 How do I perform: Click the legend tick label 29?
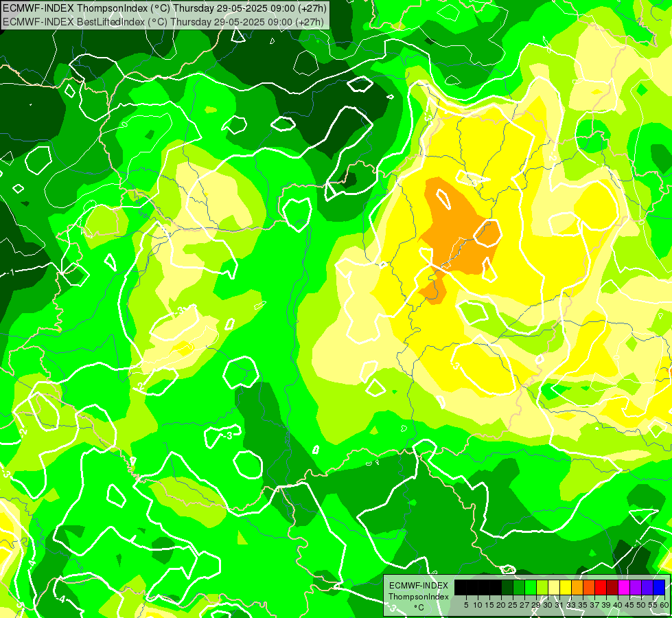[x=536, y=605]
